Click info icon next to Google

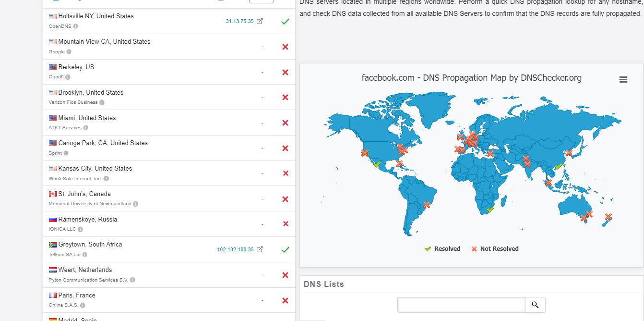pos(69,52)
